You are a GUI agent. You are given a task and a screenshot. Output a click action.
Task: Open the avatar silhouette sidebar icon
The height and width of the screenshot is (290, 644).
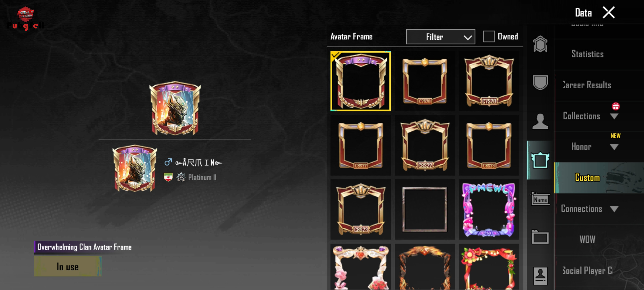[x=540, y=121]
